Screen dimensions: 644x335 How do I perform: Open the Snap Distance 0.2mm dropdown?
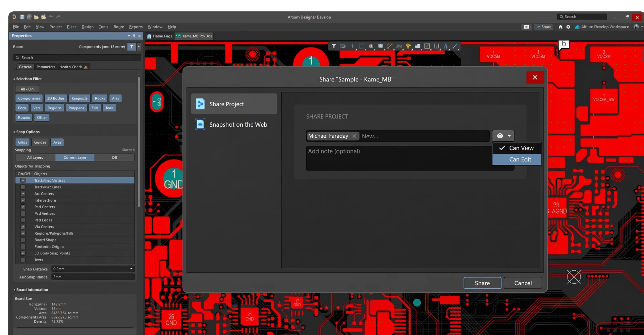point(131,269)
